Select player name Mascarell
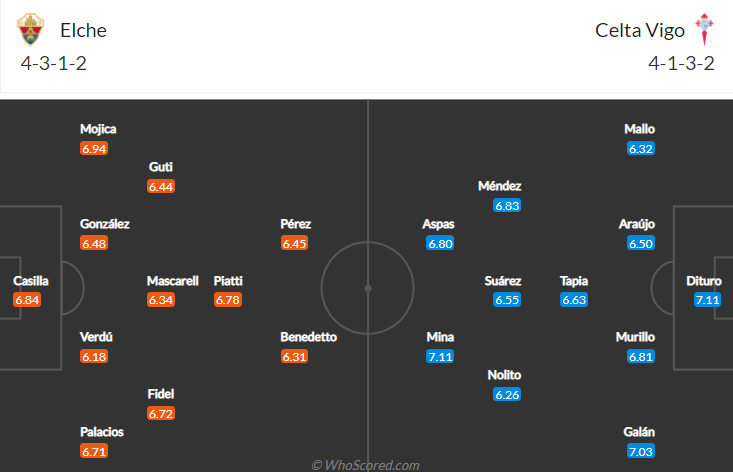The height and width of the screenshot is (472, 733). (x=172, y=281)
